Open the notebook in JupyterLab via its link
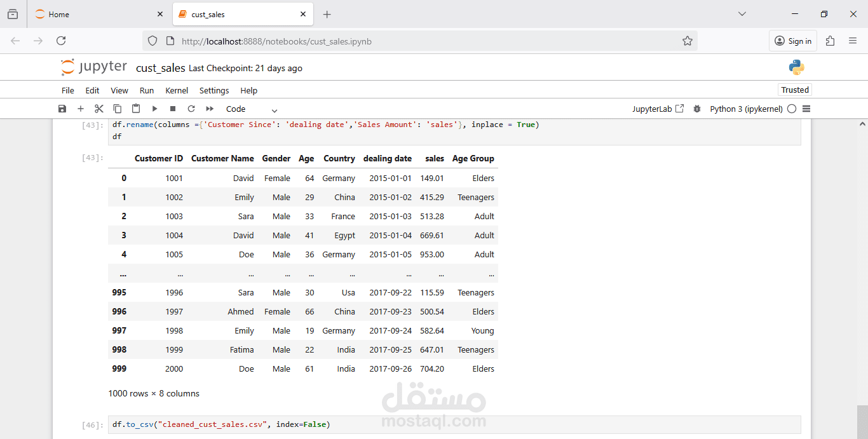The height and width of the screenshot is (439, 868). (658, 109)
